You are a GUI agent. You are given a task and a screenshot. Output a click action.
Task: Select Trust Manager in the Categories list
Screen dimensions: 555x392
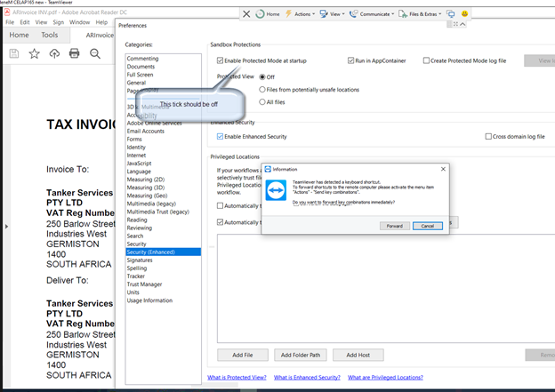point(144,284)
